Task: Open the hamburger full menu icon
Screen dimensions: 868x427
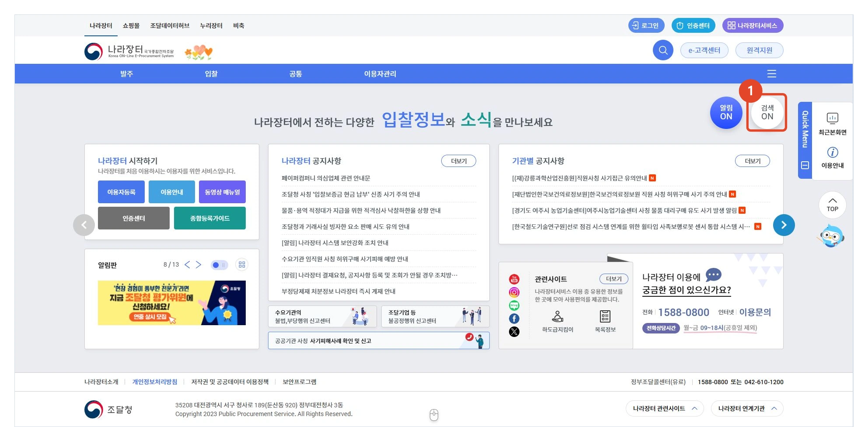Action: [772, 74]
